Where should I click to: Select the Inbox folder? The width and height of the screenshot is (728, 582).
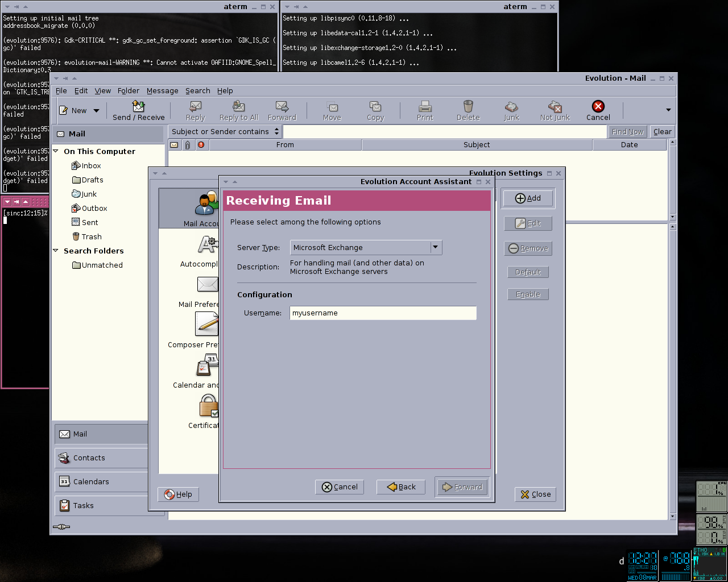click(x=86, y=166)
